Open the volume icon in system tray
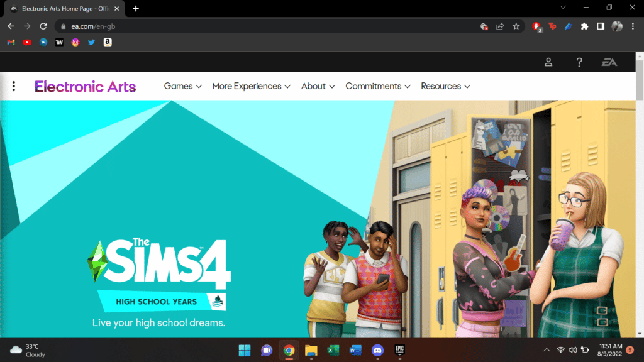The height and width of the screenshot is (362, 644). tap(571, 350)
